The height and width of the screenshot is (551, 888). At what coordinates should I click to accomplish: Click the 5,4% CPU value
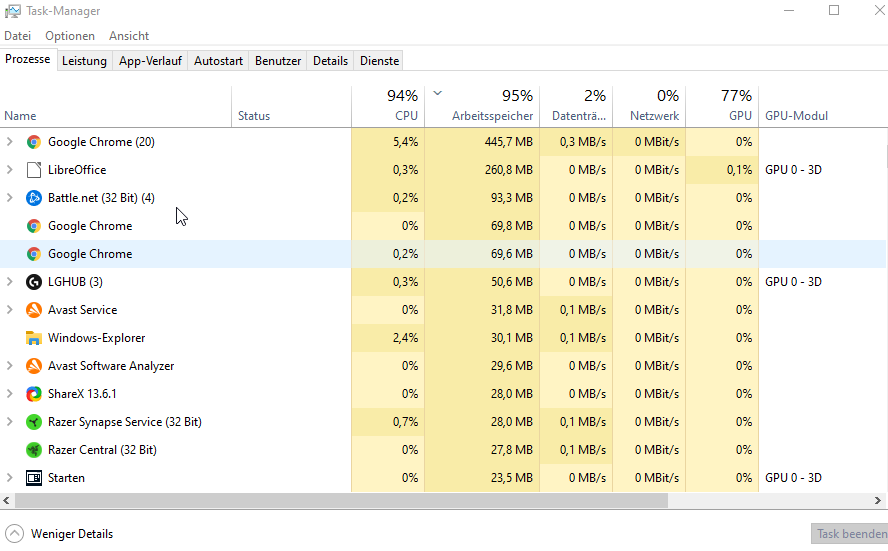(x=405, y=142)
